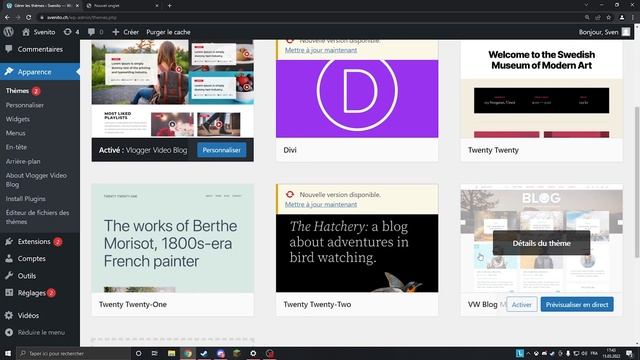640x360 pixels.
Task: Open the Twenty Twenty-One theme thumbnail
Action: tap(173, 238)
